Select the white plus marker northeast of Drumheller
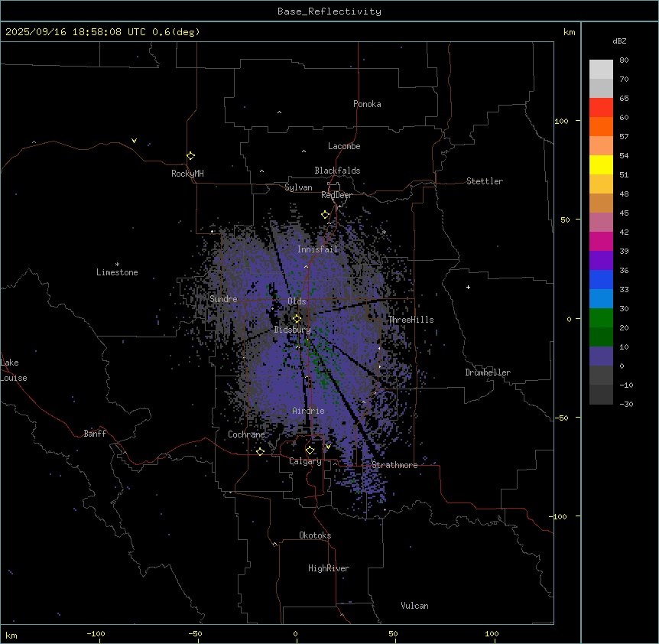The height and width of the screenshot is (644, 659). (468, 287)
